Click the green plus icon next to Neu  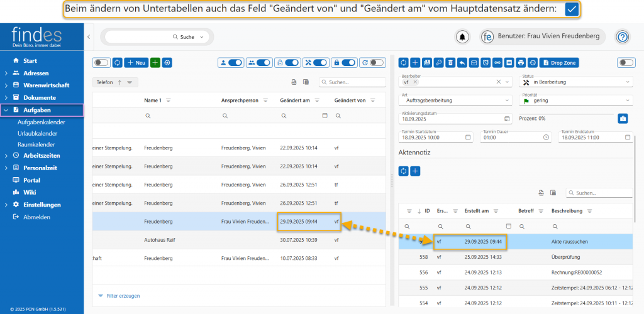click(155, 62)
